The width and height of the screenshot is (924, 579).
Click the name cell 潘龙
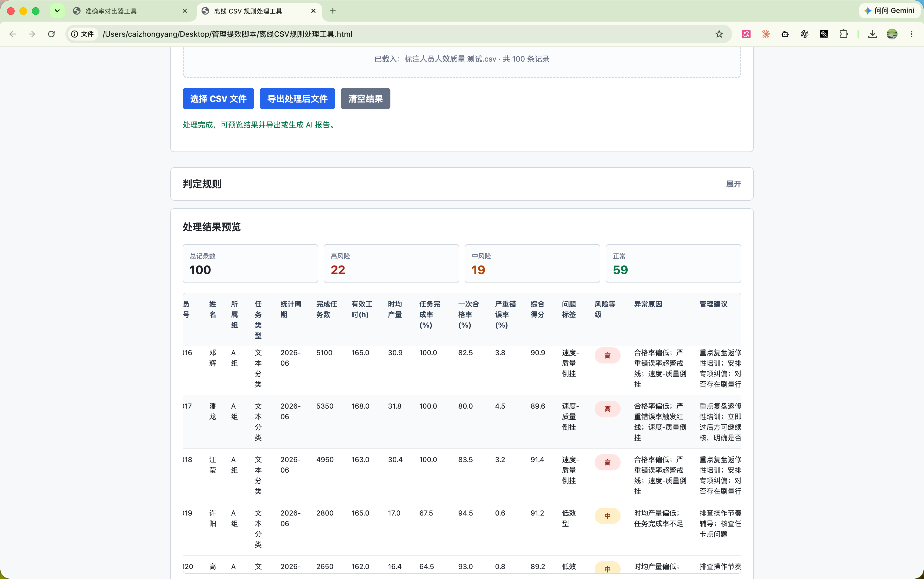[x=213, y=411]
